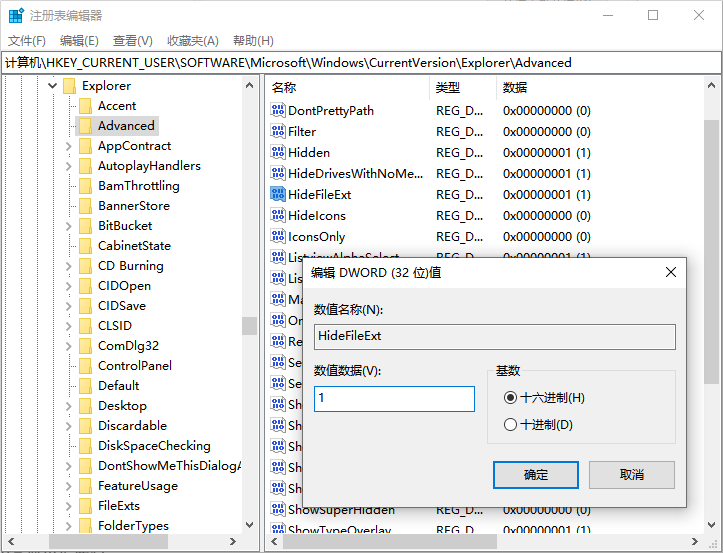Viewport: 723px width, 553px height.
Task: Click the Accent folder icon
Action: pyautogui.click(x=85, y=106)
